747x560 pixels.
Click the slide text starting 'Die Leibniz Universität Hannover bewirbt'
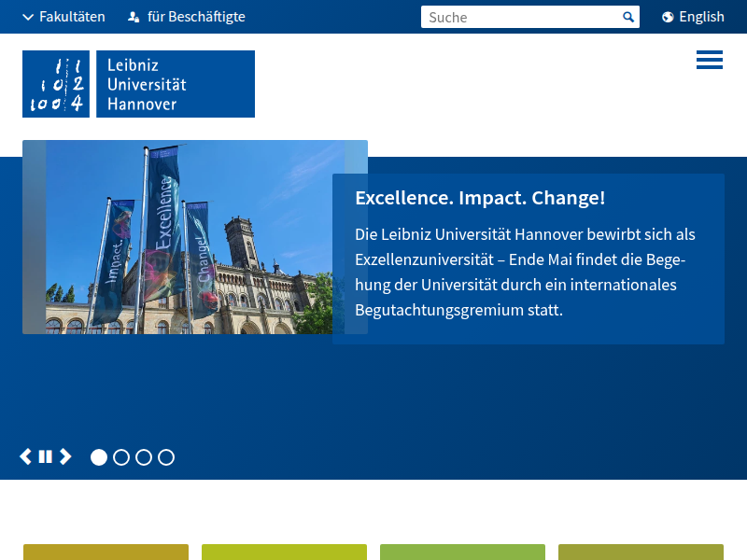click(525, 273)
